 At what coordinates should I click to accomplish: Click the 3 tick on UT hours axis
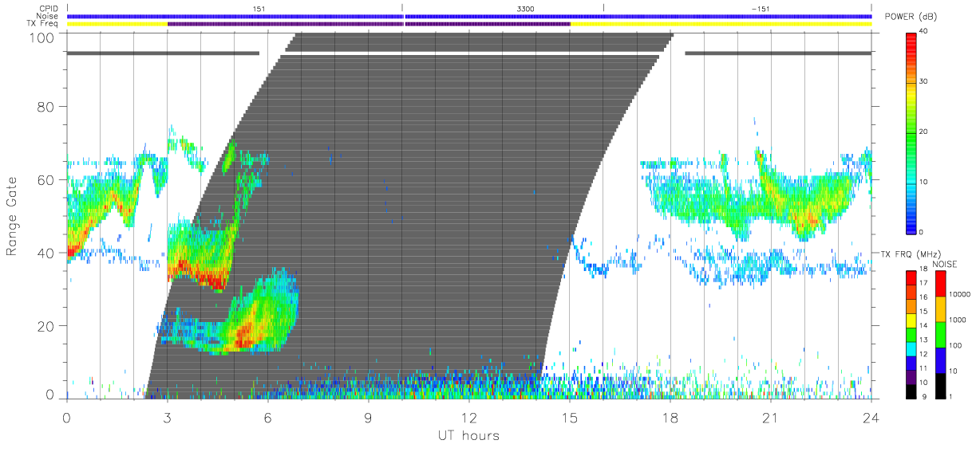pyautogui.click(x=168, y=417)
